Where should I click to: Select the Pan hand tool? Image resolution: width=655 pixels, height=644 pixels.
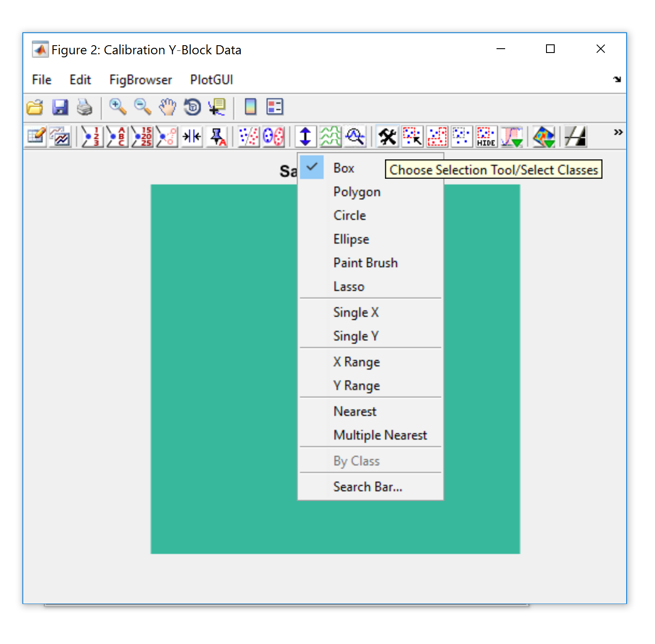[167, 107]
